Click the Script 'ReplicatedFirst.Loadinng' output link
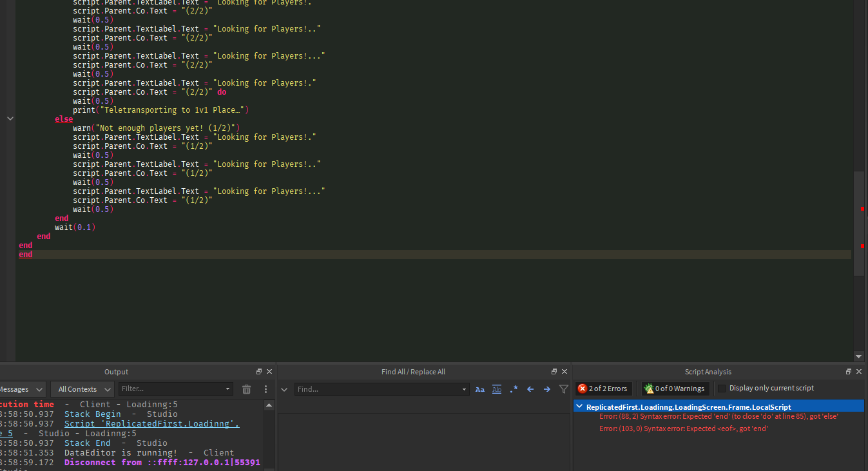868x471 pixels. (x=151, y=424)
